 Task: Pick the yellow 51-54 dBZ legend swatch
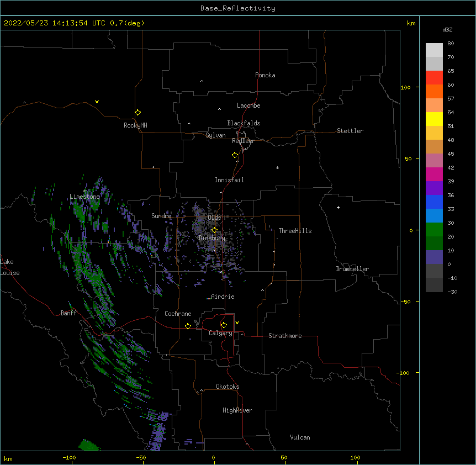click(x=434, y=119)
